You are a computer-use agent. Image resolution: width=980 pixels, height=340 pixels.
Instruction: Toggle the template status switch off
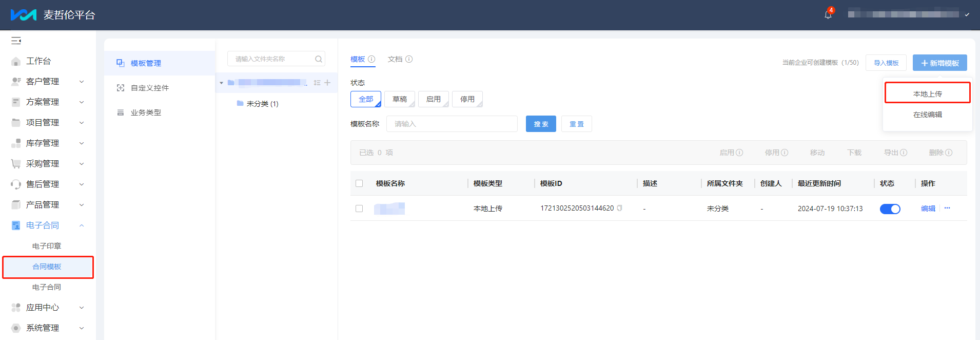click(x=890, y=209)
